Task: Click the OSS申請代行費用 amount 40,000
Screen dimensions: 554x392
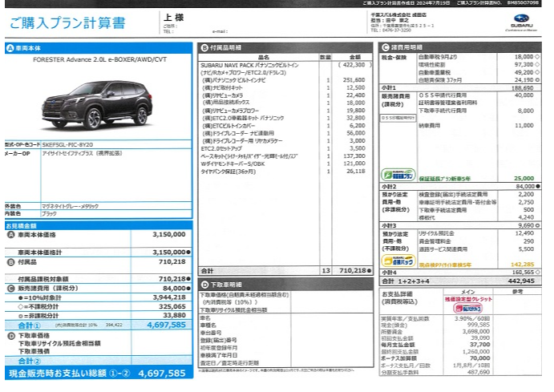Action: [524, 95]
